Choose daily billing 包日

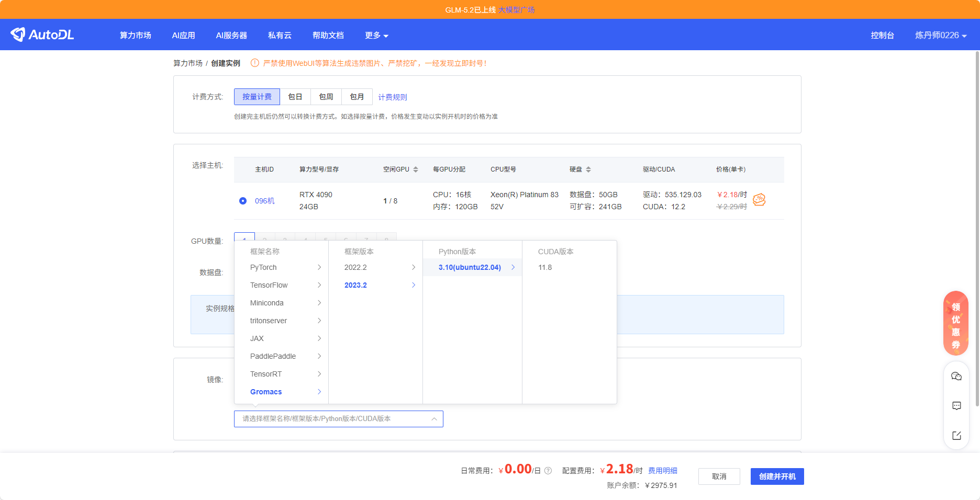[x=295, y=97]
